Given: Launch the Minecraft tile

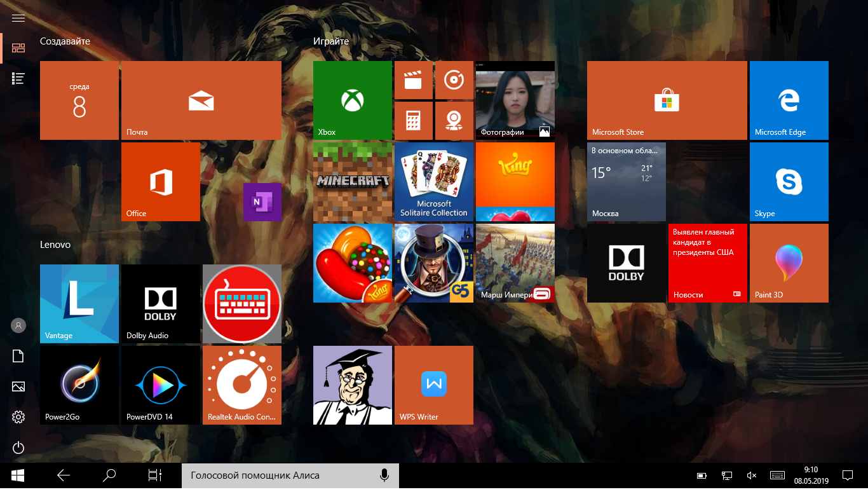Looking at the screenshot, I should pyautogui.click(x=353, y=182).
